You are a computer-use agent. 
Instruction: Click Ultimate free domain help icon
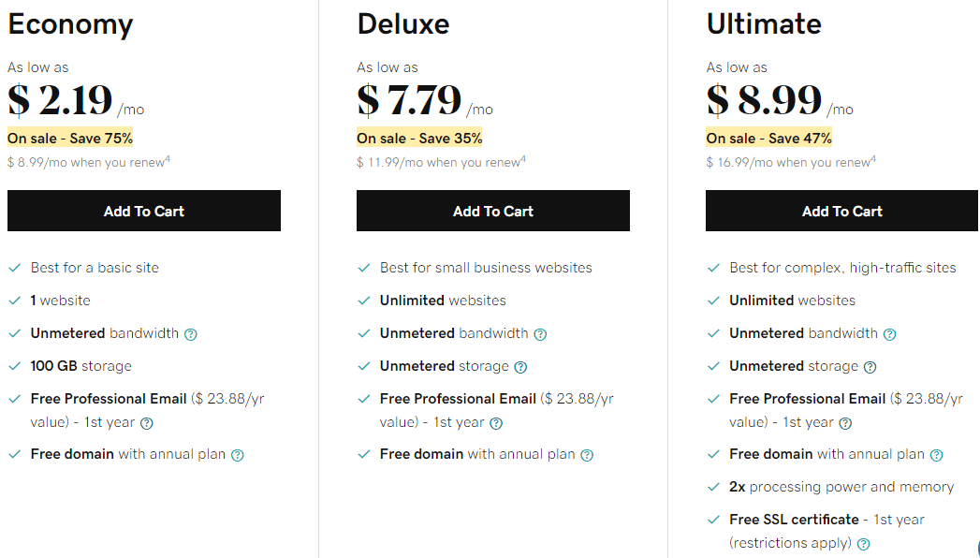point(937,456)
